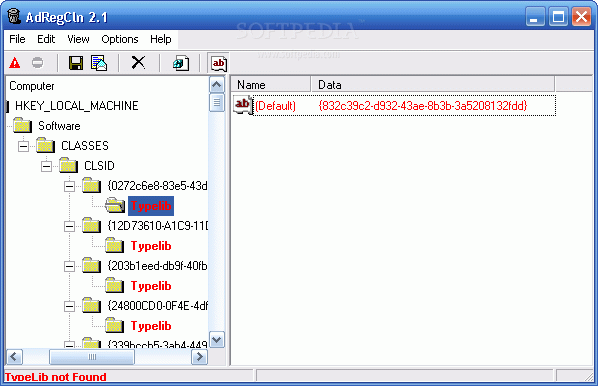
Task: Click the export document toolbar icon
Action: [x=99, y=63]
